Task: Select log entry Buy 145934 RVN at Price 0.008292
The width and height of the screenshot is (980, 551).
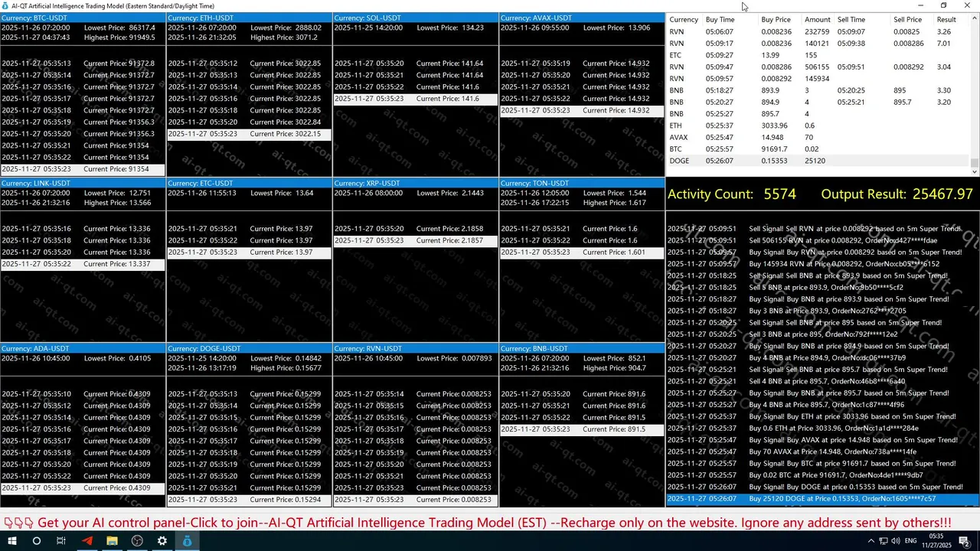Action: click(x=822, y=264)
